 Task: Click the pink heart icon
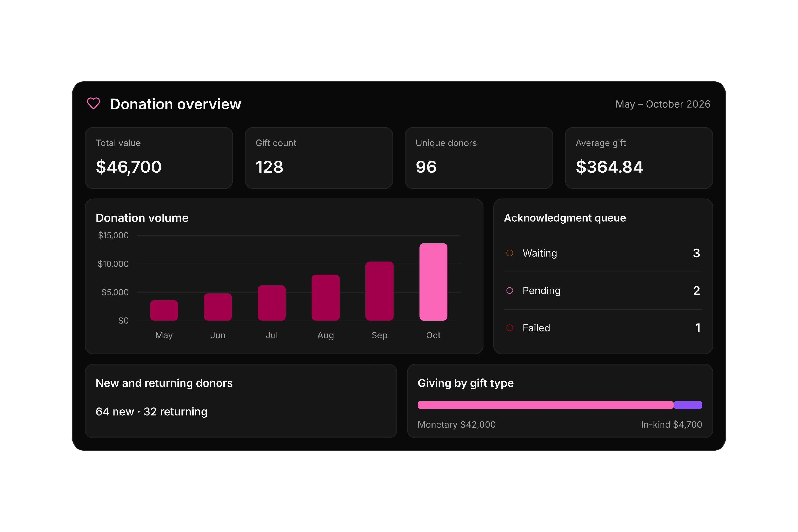[94, 103]
